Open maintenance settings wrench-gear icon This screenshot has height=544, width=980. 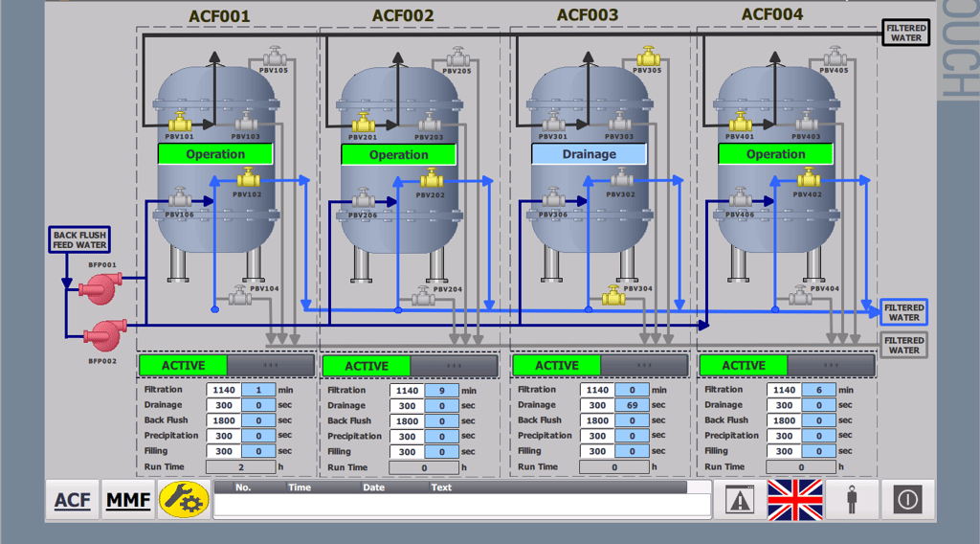(x=184, y=500)
